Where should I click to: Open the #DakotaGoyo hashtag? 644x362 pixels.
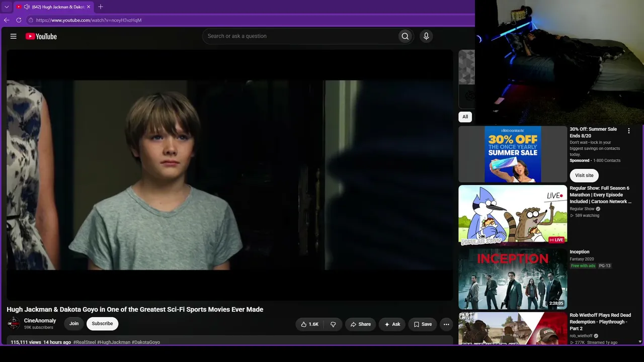click(x=146, y=342)
